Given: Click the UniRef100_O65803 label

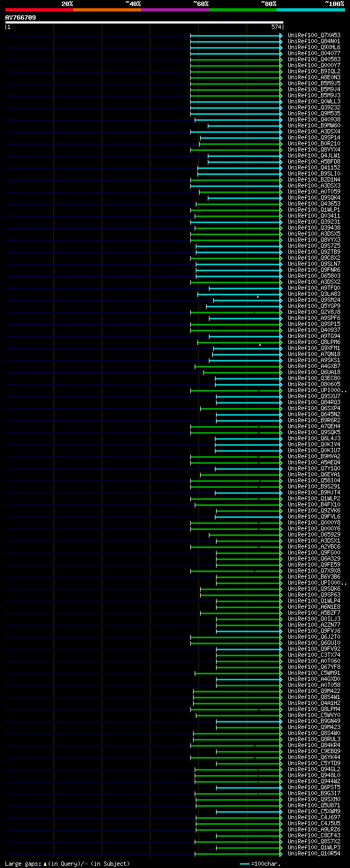Looking at the screenshot, I should 314,276.
